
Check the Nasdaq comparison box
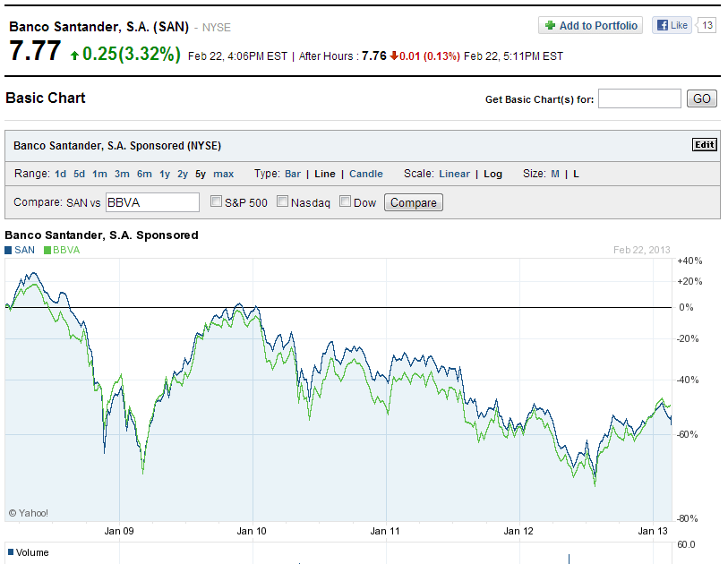pyautogui.click(x=282, y=201)
